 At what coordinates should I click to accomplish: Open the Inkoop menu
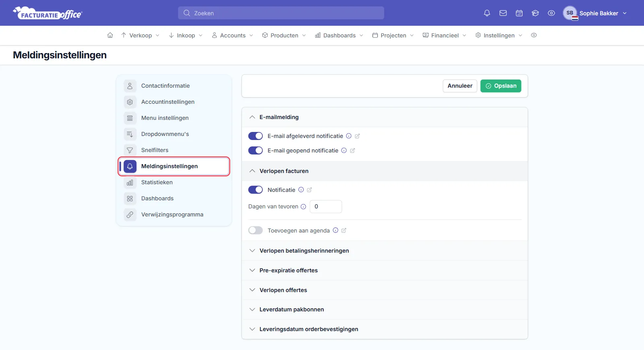(186, 35)
